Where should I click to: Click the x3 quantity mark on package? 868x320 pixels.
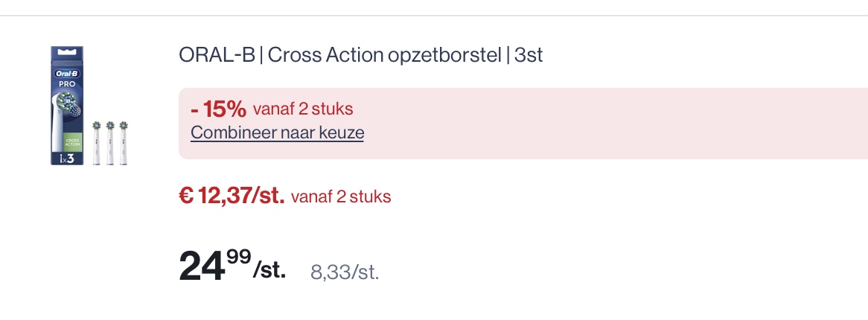pyautogui.click(x=66, y=158)
